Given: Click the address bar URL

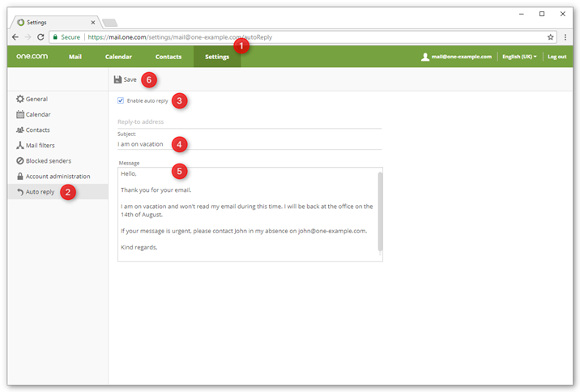Looking at the screenshot, I should click(180, 37).
